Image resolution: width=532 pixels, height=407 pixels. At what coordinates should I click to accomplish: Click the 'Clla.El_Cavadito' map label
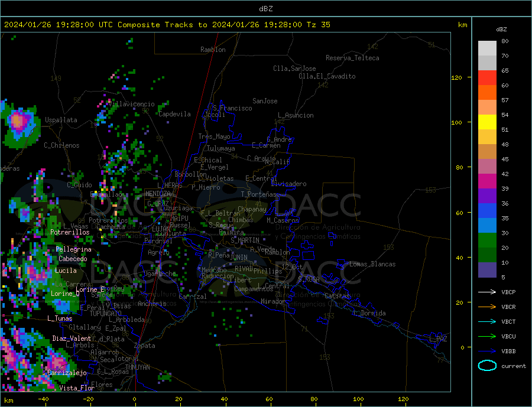[x=327, y=76]
